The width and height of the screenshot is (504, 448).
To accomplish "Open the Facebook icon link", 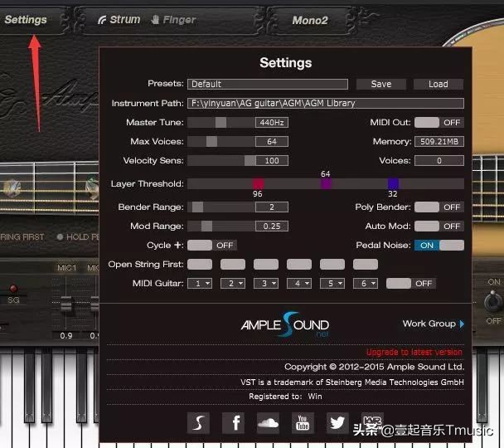I will click(x=234, y=422).
